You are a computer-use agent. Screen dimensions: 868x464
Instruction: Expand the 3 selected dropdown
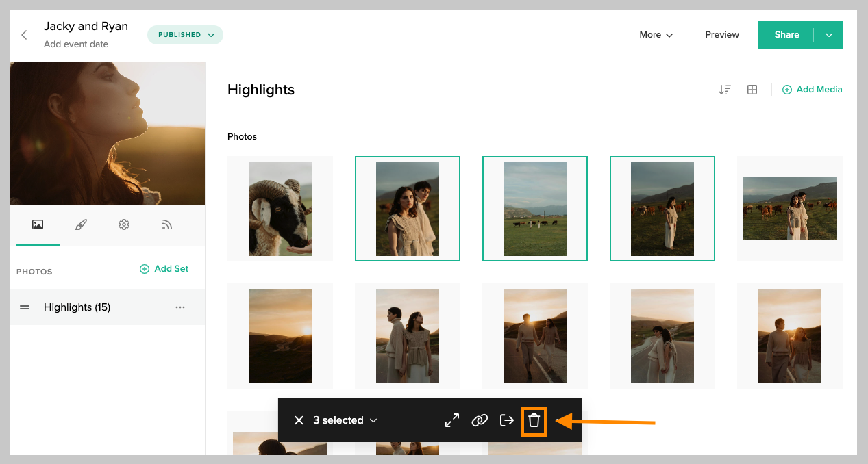pos(345,420)
